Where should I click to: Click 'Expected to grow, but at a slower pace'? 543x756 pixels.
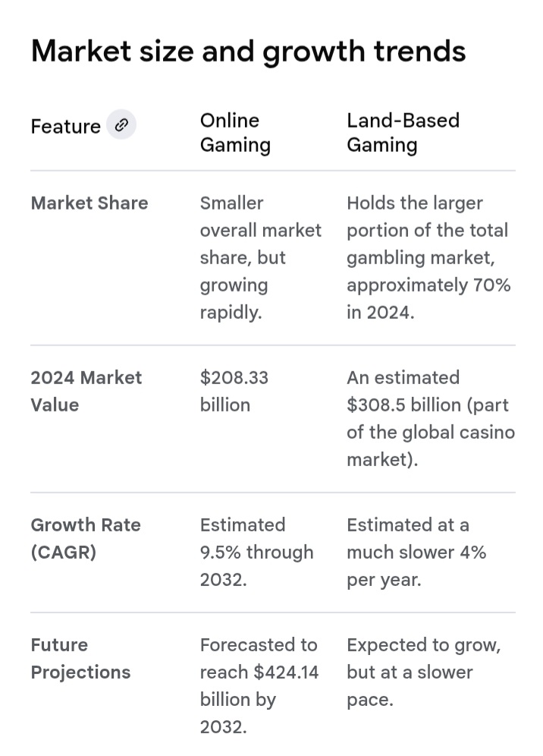(423, 672)
